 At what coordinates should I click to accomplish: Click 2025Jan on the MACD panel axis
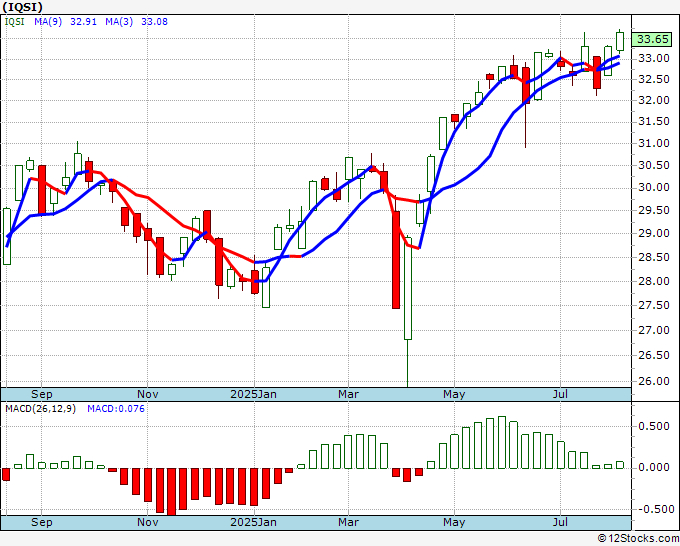coord(253,522)
